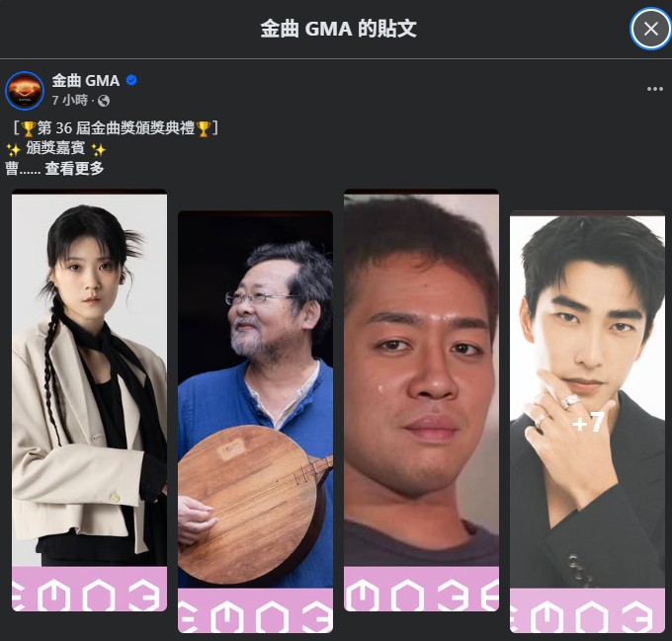
Task: Click the second trophy emoji after 典禮
Action: pos(203,128)
